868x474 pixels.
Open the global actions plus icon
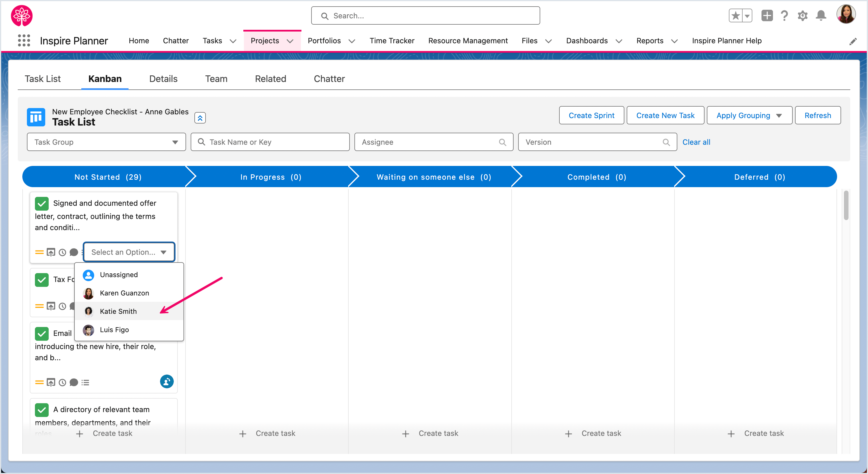point(767,15)
